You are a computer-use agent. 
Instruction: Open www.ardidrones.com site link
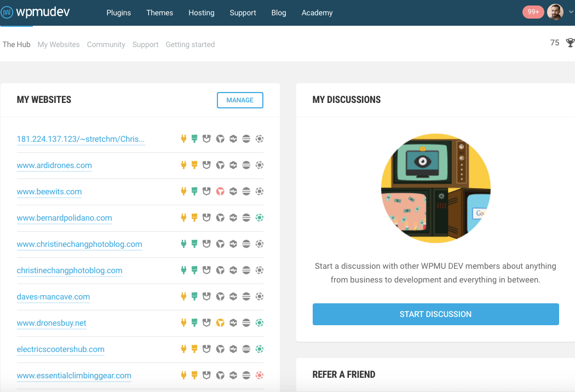click(x=54, y=165)
